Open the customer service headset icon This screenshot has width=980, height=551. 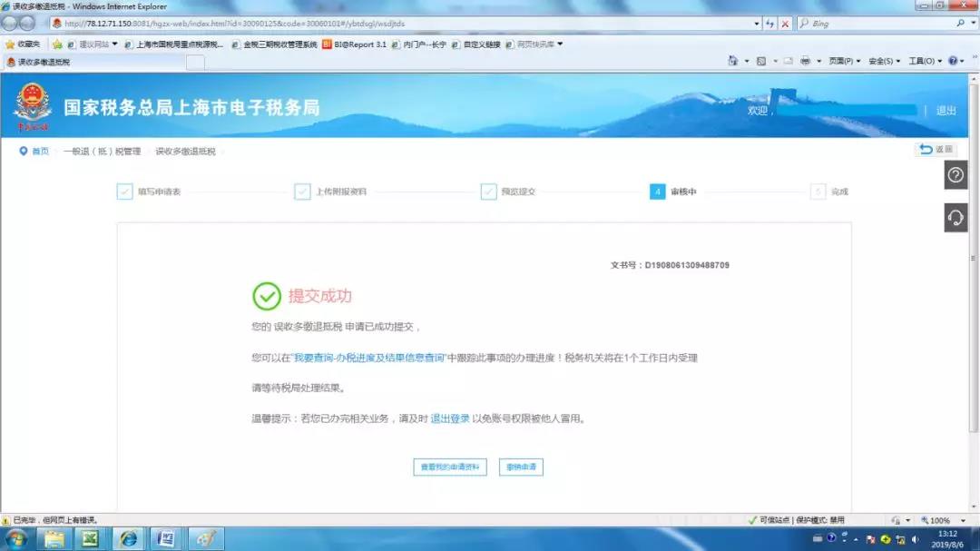[955, 218]
